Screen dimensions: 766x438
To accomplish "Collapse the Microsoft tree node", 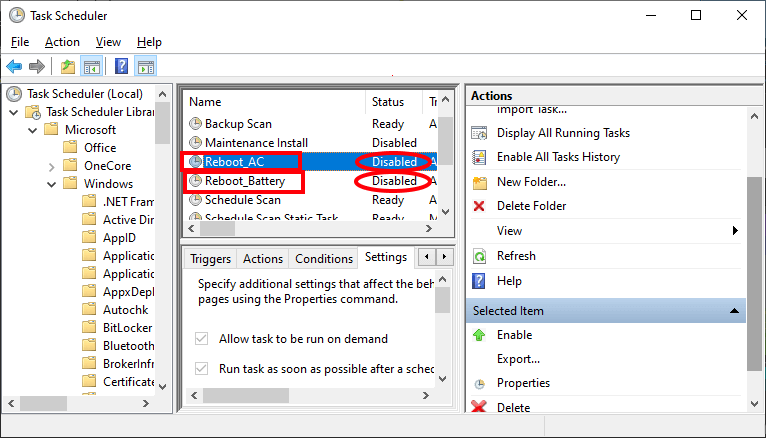I will click(x=33, y=130).
